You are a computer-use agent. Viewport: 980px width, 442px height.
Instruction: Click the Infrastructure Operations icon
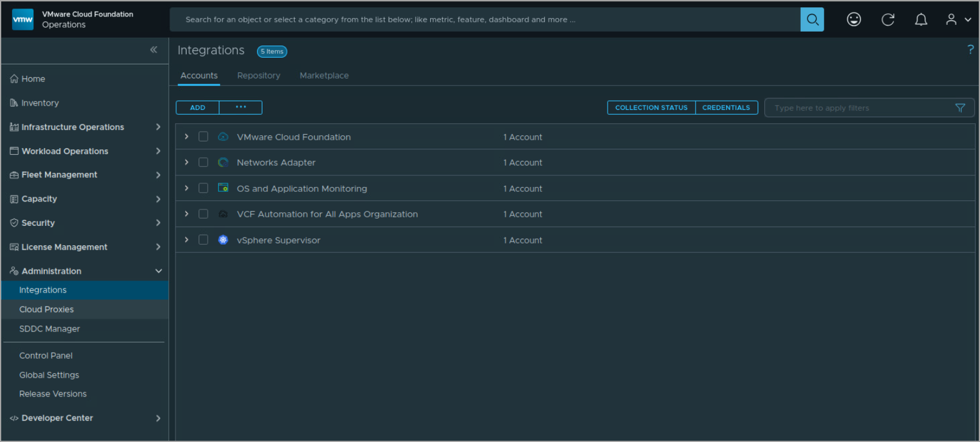[x=14, y=127]
